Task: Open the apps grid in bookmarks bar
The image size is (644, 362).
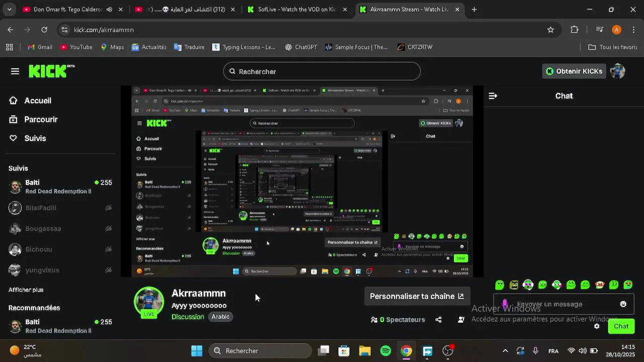Action: point(10,47)
